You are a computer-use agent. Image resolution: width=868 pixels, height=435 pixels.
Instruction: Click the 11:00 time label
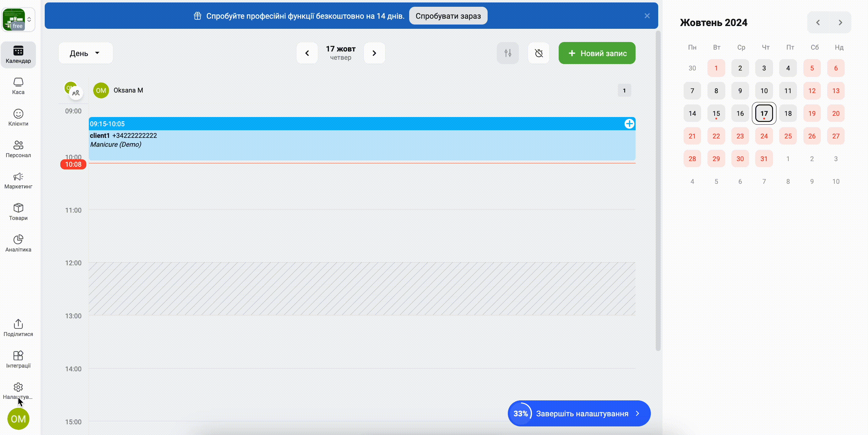click(73, 210)
